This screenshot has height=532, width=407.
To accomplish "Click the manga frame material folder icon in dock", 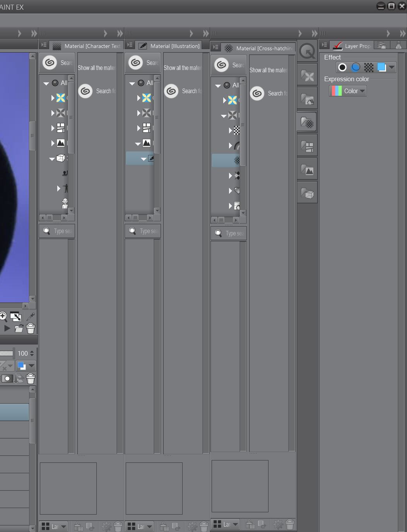I will [x=308, y=146].
